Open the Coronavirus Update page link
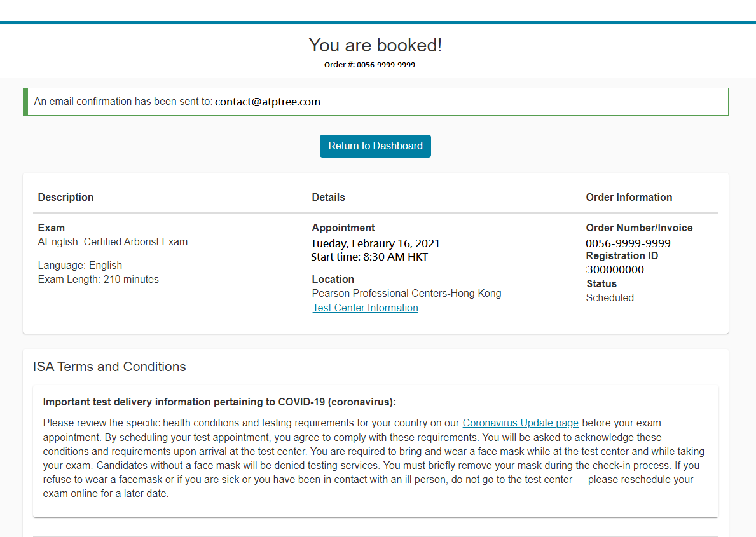 pyautogui.click(x=520, y=423)
